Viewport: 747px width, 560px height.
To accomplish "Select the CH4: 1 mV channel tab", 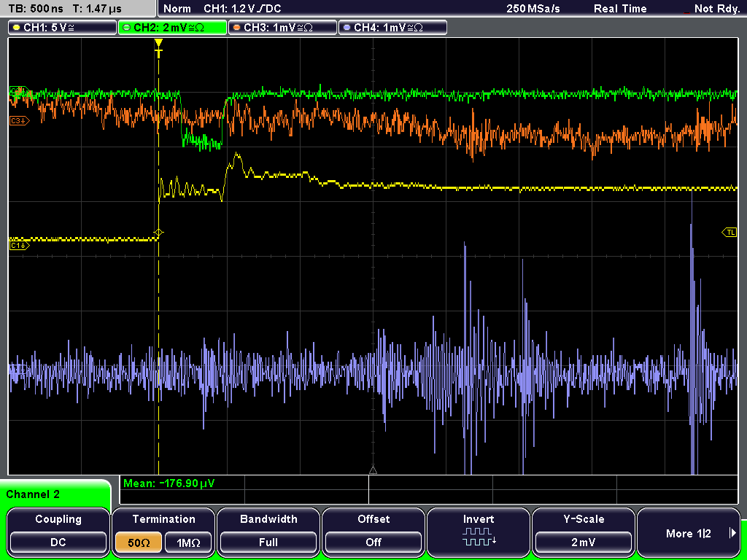I will coord(392,28).
